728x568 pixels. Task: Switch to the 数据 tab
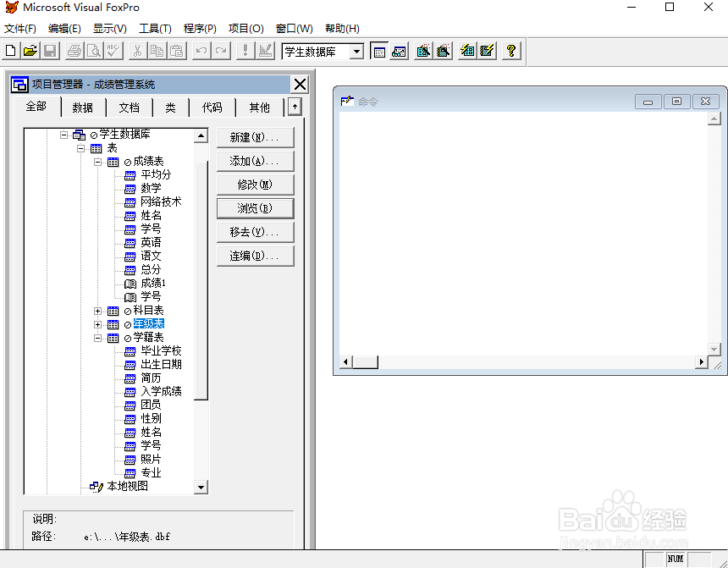83,108
